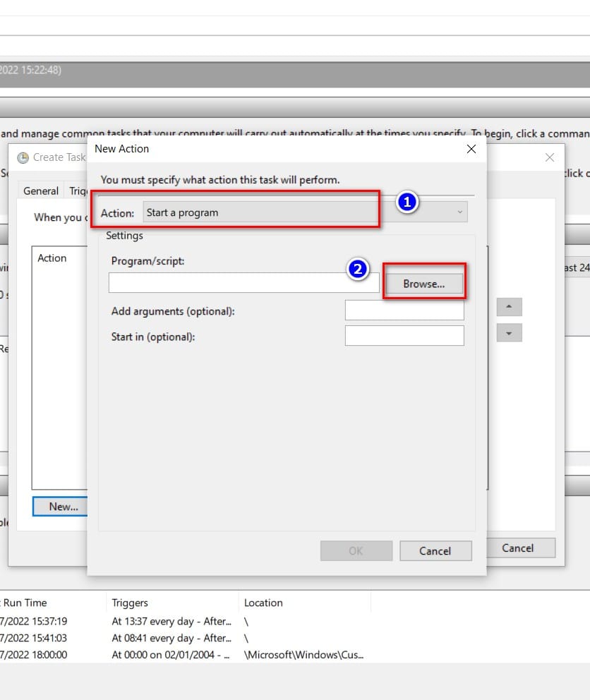Click the run time 18:00:00 cell
This screenshot has height=700, width=590.
click(x=33, y=654)
